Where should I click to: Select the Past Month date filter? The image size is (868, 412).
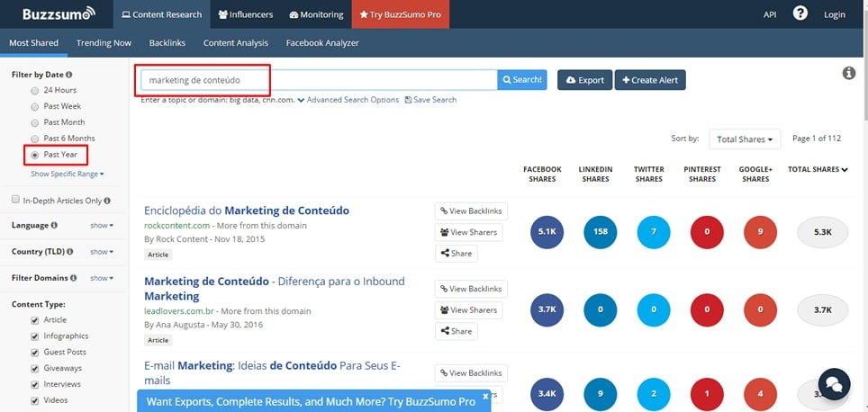coord(35,122)
